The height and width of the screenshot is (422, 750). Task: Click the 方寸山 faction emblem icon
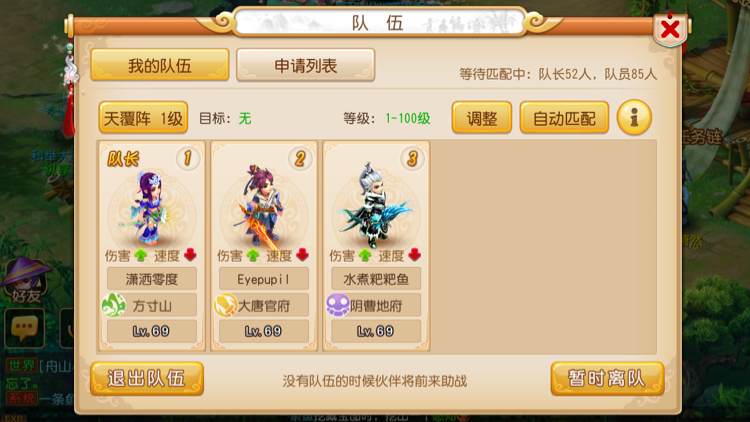(x=114, y=305)
